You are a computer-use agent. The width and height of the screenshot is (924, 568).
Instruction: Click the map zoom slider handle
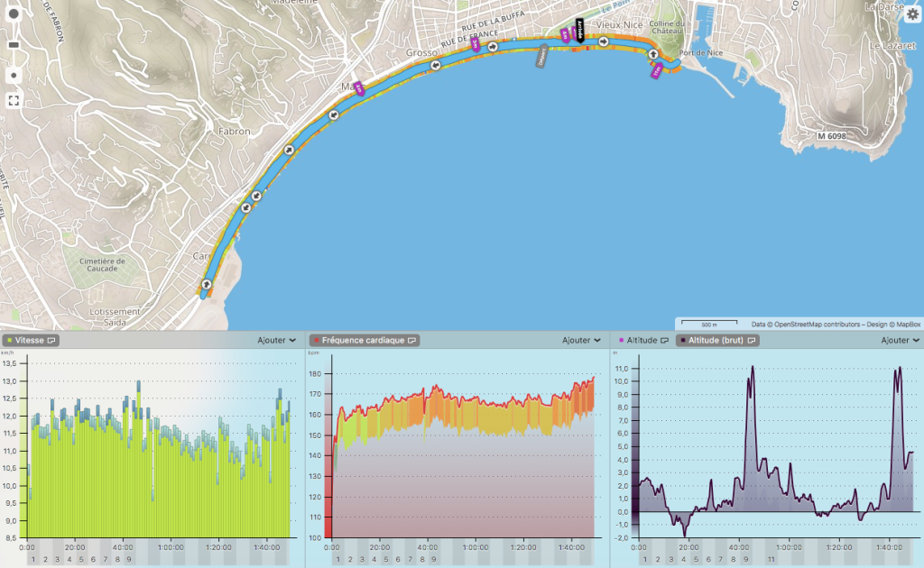tap(14, 44)
